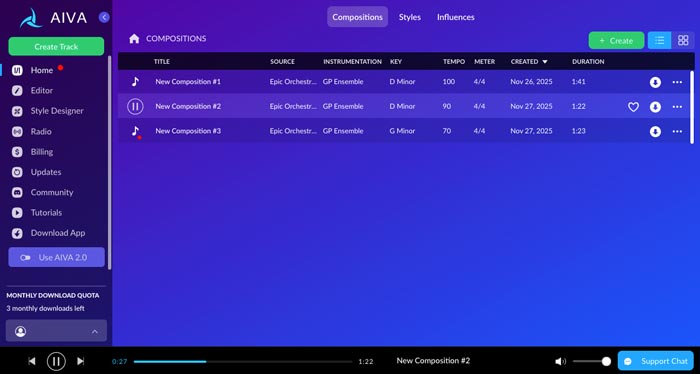Click COMPOSITIONS breadcrumb label
This screenshot has height=374, width=700.
point(176,39)
